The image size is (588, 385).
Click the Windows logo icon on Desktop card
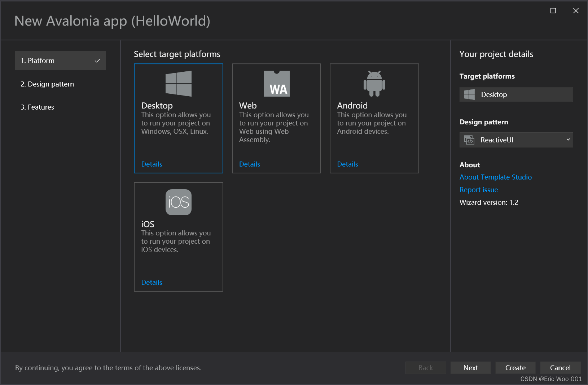[x=179, y=83]
